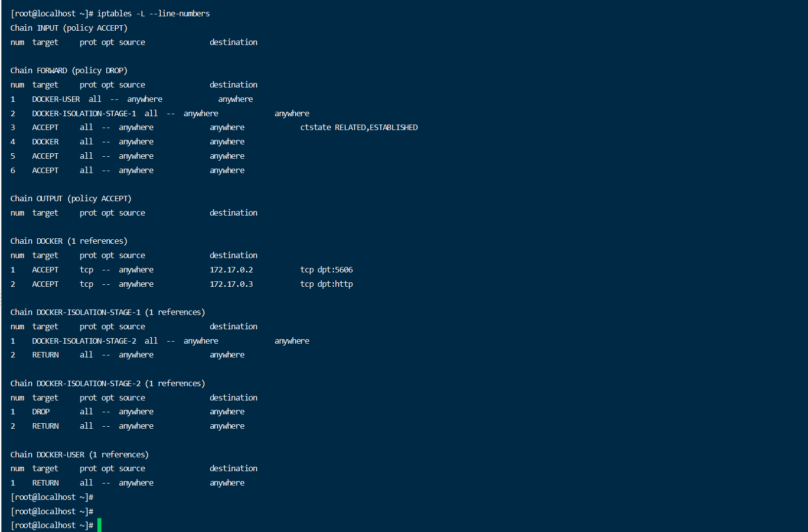Image resolution: width=808 pixels, height=532 pixels.
Task: Click the DOCKER-ISOLATION-STAGE-2 target in rule list
Action: coord(84,341)
